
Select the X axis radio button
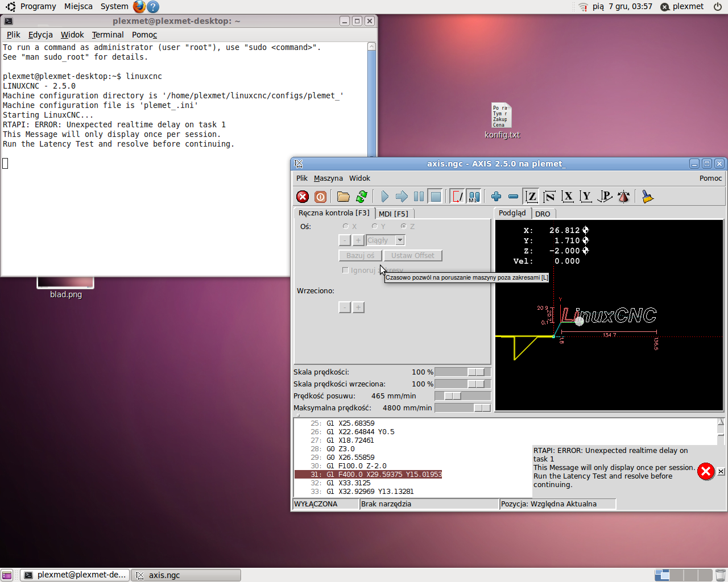pos(346,226)
